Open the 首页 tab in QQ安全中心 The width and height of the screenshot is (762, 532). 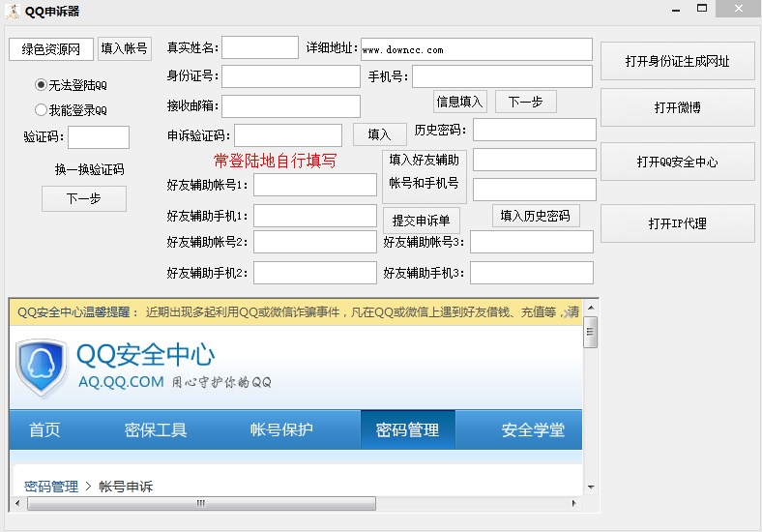coord(44,429)
